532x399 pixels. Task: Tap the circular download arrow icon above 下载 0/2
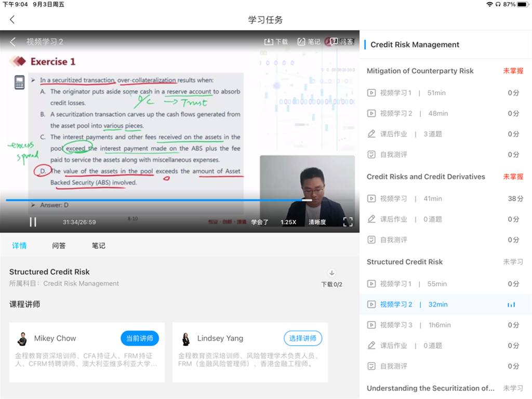331,273
